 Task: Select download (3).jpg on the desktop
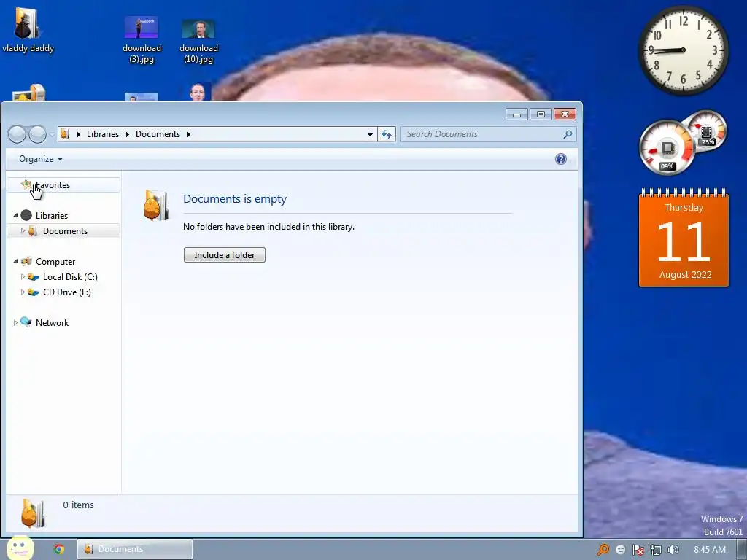[142, 40]
